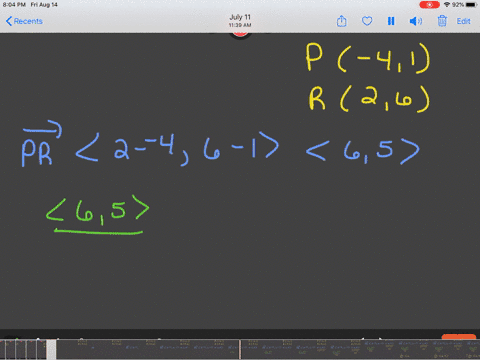480x360 pixels.
Task: Select the current thumbnail in filmstrip
Action: [51, 349]
